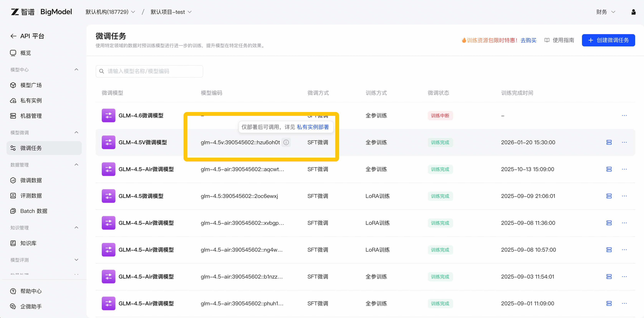Image resolution: width=644 pixels, height=318 pixels.
Task: Click the 使用指南 book icon
Action: point(547,40)
